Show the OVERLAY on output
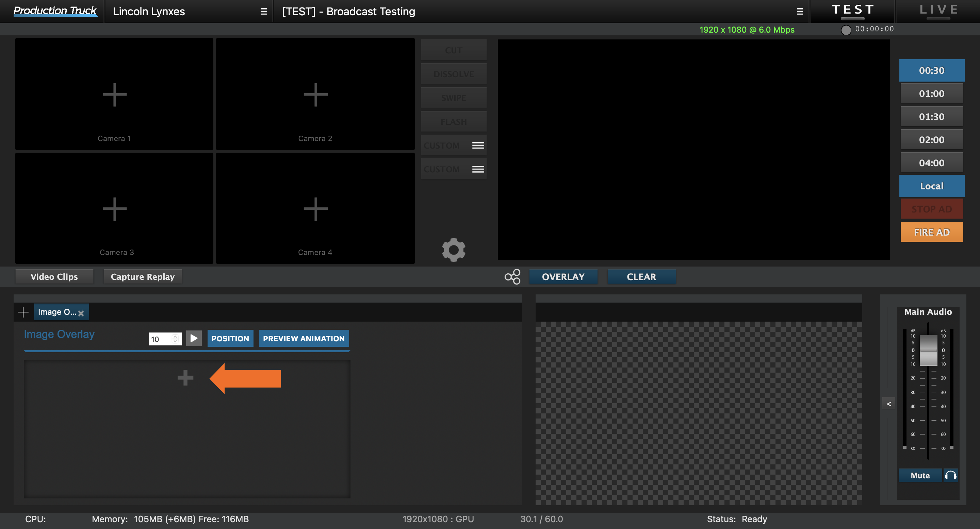Viewport: 980px width, 529px height. pos(563,277)
